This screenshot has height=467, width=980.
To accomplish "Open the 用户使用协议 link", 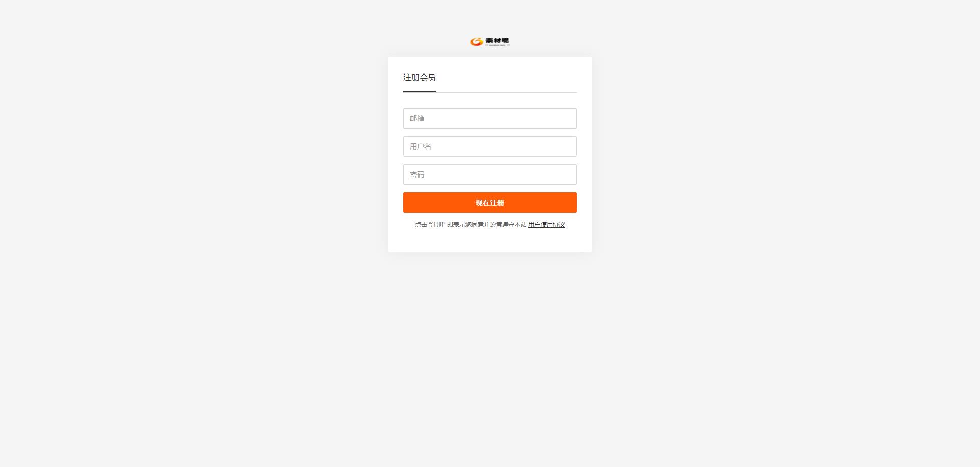I will [547, 225].
